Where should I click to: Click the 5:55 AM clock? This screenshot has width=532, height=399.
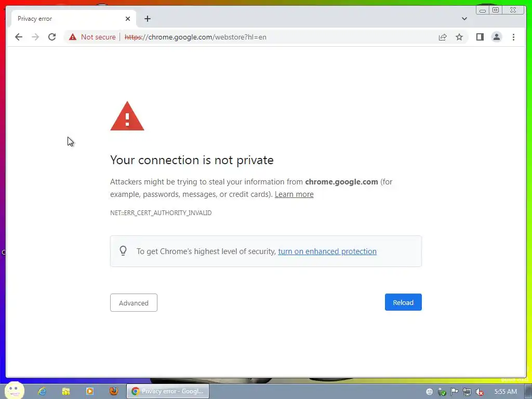(x=506, y=392)
